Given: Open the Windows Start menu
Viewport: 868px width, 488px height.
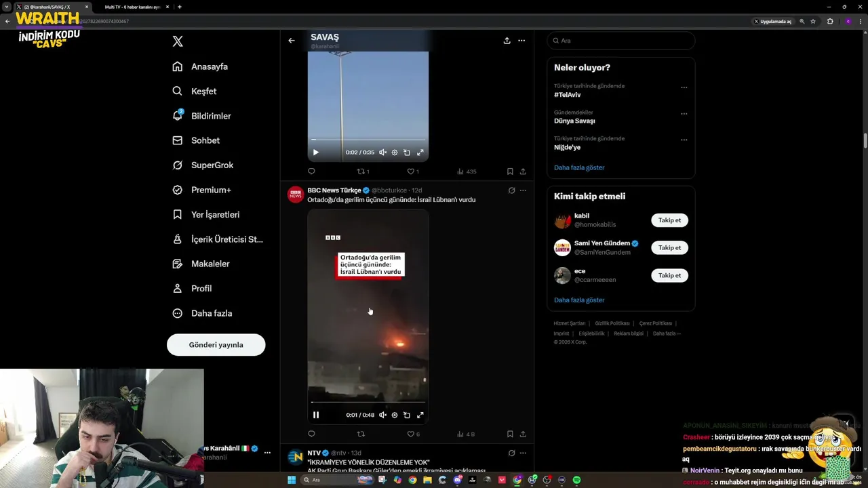Looking at the screenshot, I should pyautogui.click(x=292, y=480).
